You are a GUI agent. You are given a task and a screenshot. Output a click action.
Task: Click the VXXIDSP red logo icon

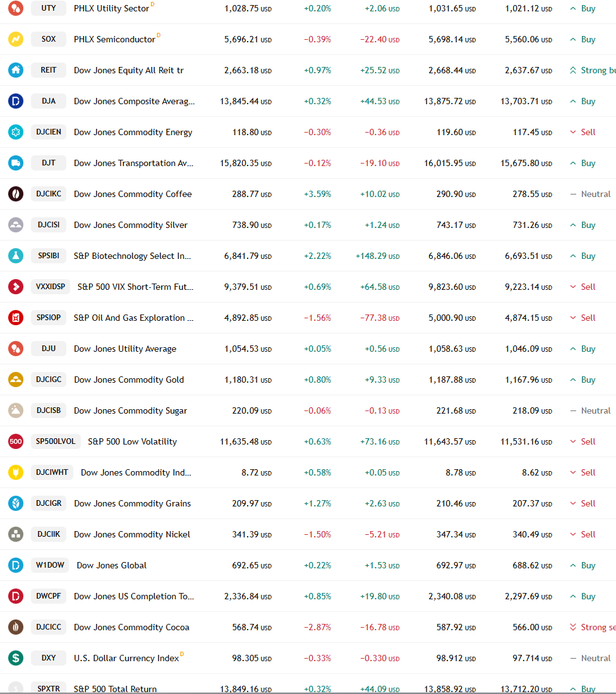click(16, 287)
